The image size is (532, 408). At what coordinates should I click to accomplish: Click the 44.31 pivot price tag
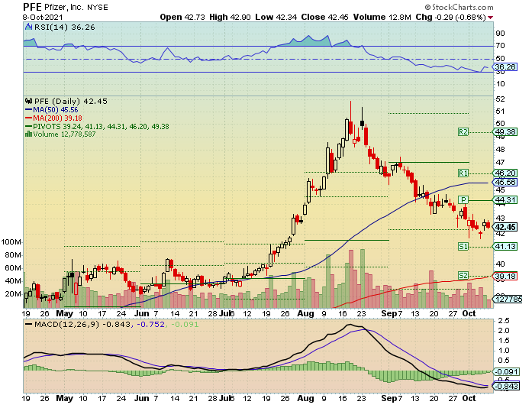(x=505, y=200)
